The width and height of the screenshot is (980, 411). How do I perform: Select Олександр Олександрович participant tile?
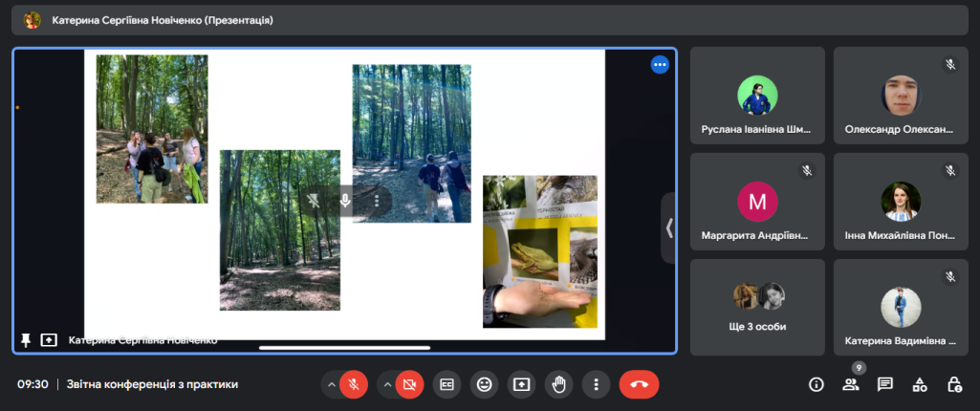[x=901, y=96]
